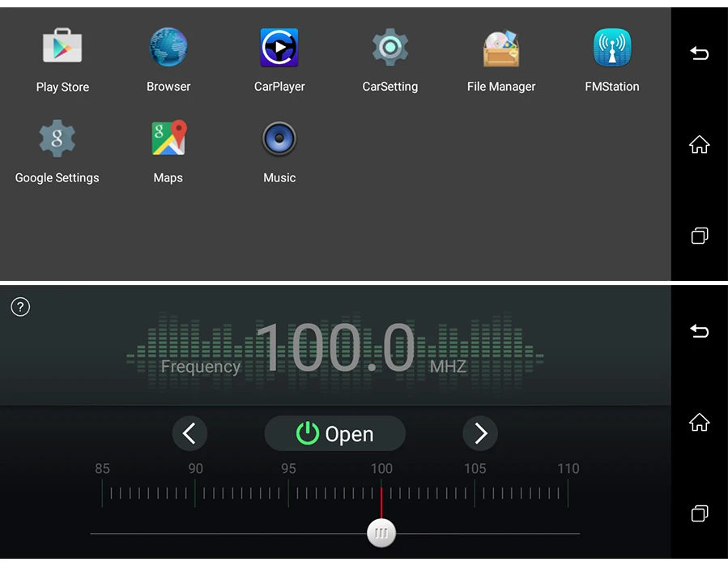This screenshot has height=562, width=728.
Task: Launch the Maps app
Action: coord(168,138)
